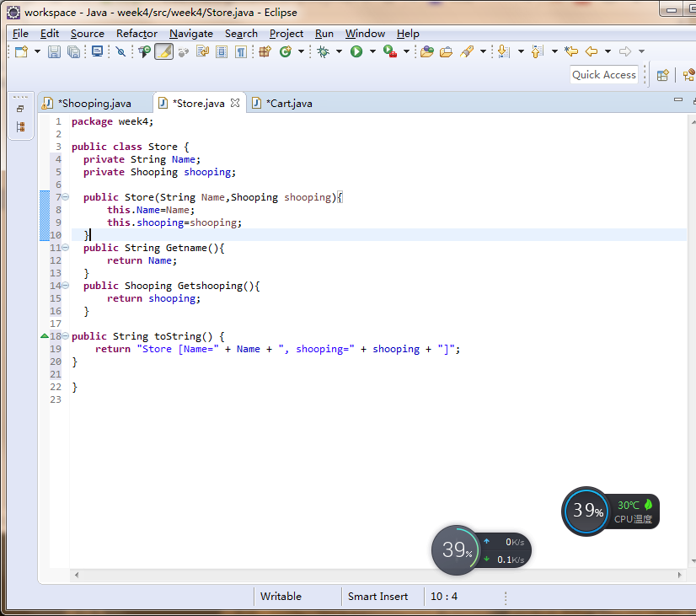Image resolution: width=696 pixels, height=616 pixels.
Task: Open the Debug dropdown arrow
Action: pyautogui.click(x=339, y=51)
